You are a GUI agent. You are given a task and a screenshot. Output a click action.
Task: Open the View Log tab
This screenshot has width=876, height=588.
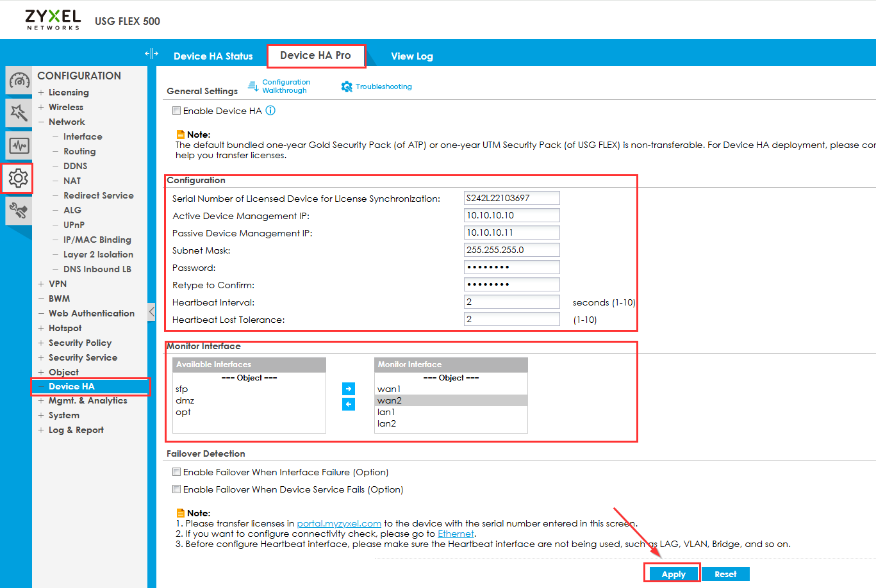click(x=412, y=56)
